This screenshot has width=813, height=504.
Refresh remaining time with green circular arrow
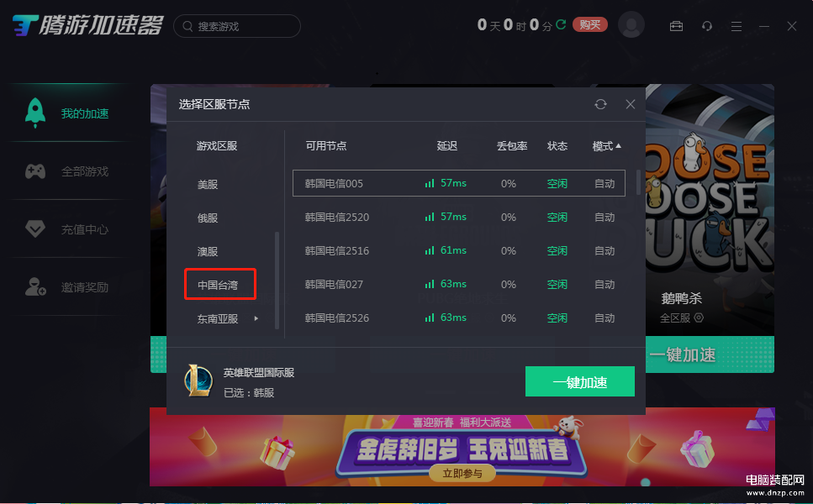(561, 24)
